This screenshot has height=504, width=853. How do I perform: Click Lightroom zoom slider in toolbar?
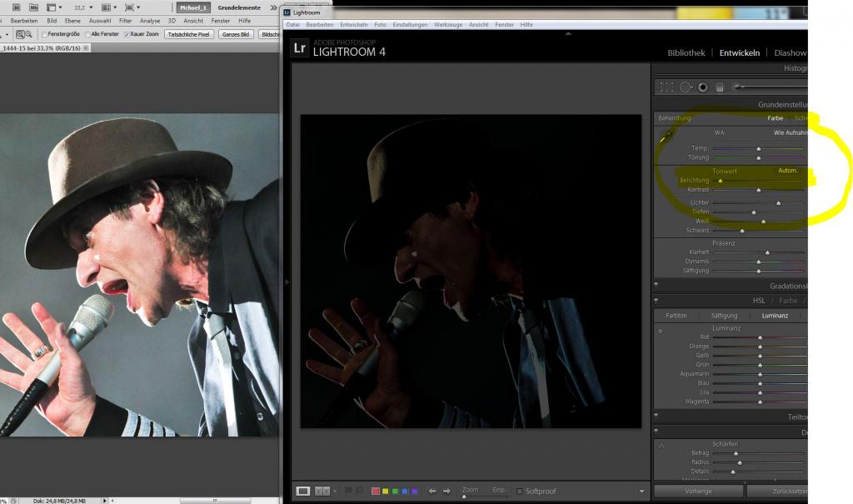pyautogui.click(x=484, y=497)
